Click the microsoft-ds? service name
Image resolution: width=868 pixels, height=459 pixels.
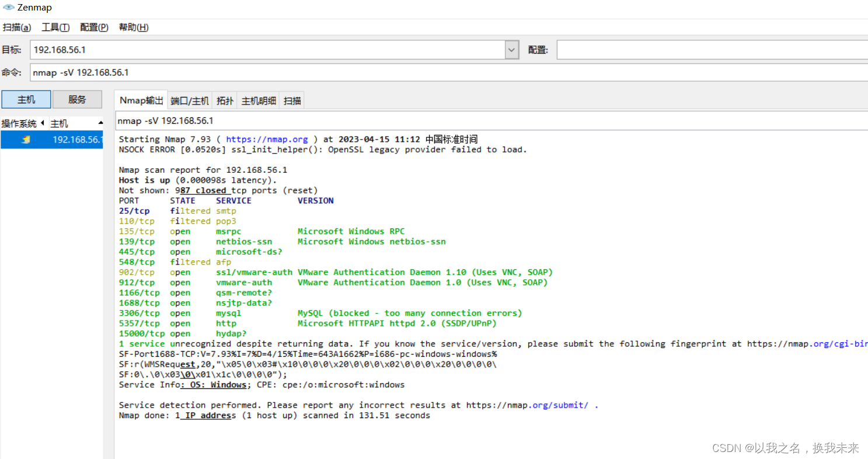pyautogui.click(x=249, y=252)
